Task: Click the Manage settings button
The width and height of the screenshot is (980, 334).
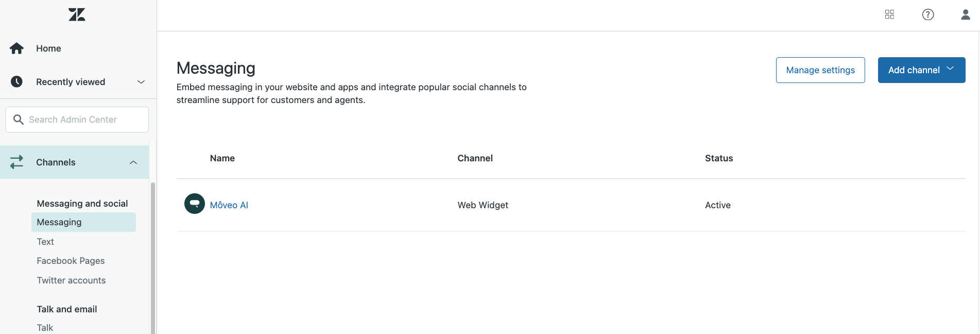Action: tap(820, 70)
